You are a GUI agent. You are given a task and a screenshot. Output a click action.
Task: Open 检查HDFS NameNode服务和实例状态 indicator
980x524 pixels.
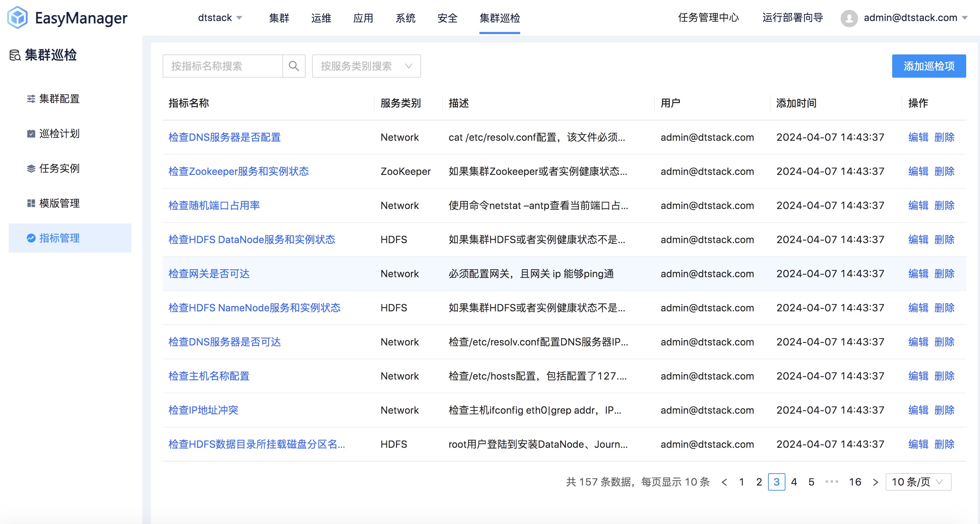pyautogui.click(x=254, y=308)
